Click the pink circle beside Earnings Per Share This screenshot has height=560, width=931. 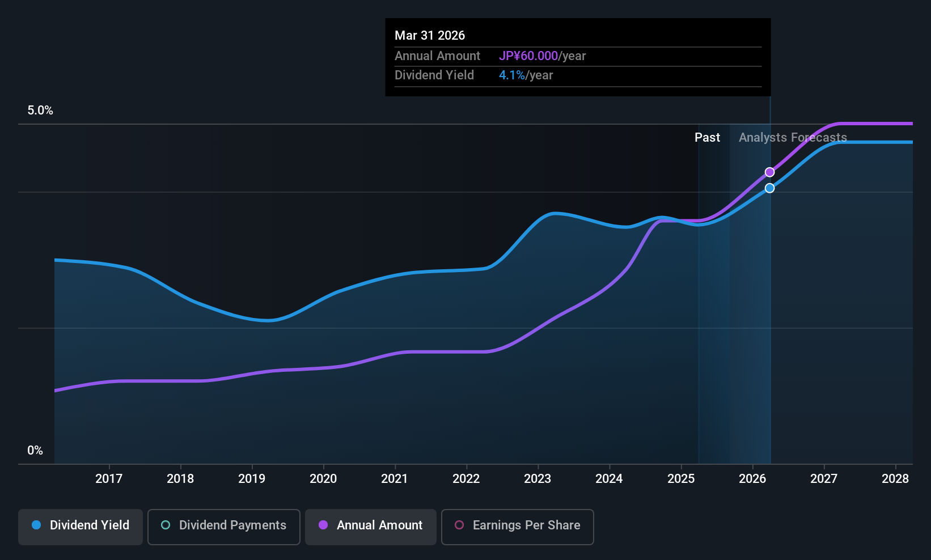coord(459,525)
